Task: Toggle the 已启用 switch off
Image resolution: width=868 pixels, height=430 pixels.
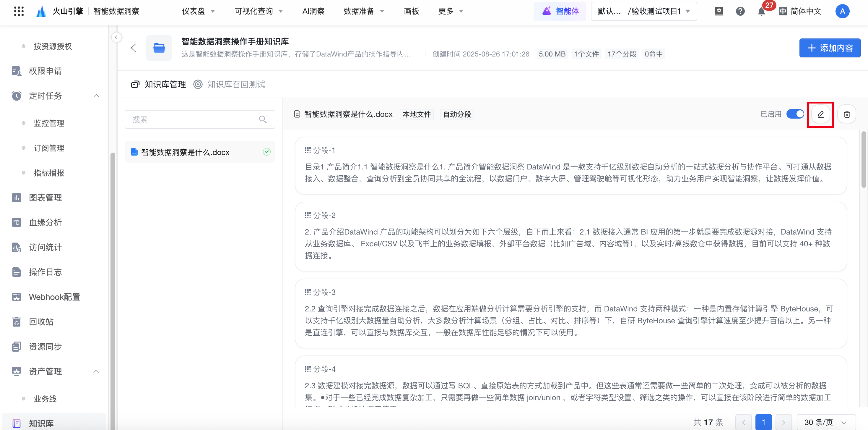Action: tap(795, 114)
